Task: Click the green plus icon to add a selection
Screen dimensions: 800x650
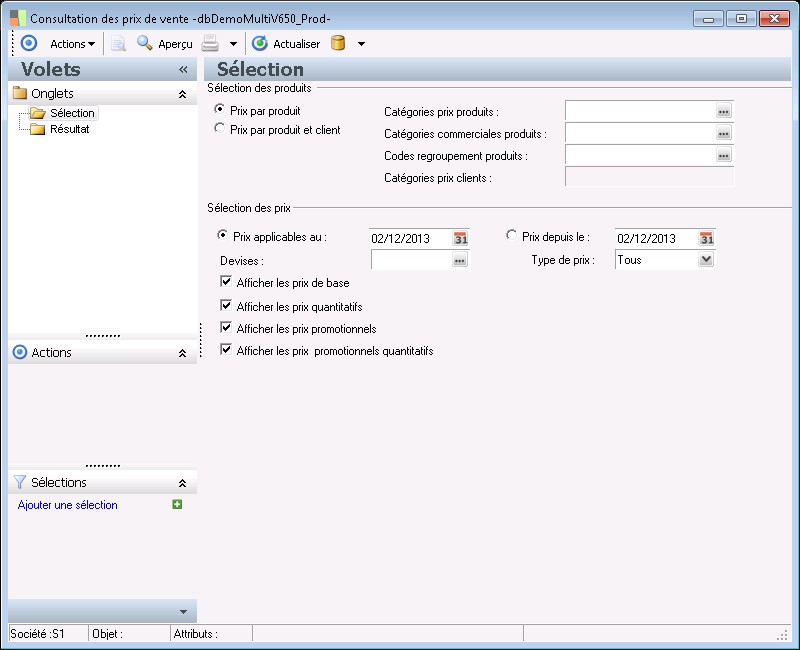Action: click(x=177, y=505)
